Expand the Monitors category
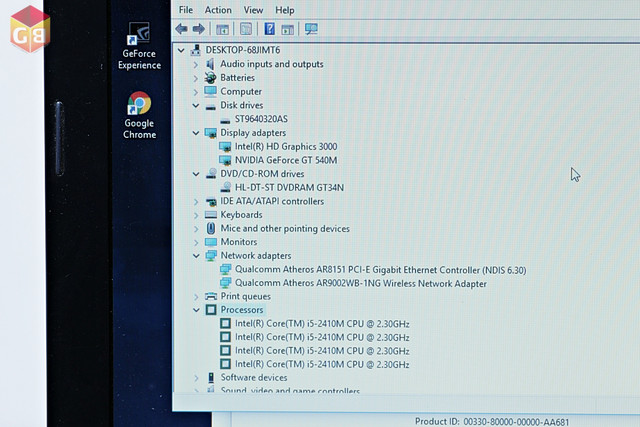 (x=196, y=242)
